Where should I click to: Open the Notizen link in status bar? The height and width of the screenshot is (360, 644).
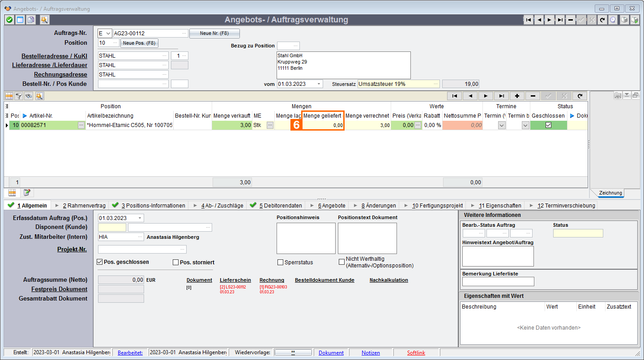tap(371, 353)
